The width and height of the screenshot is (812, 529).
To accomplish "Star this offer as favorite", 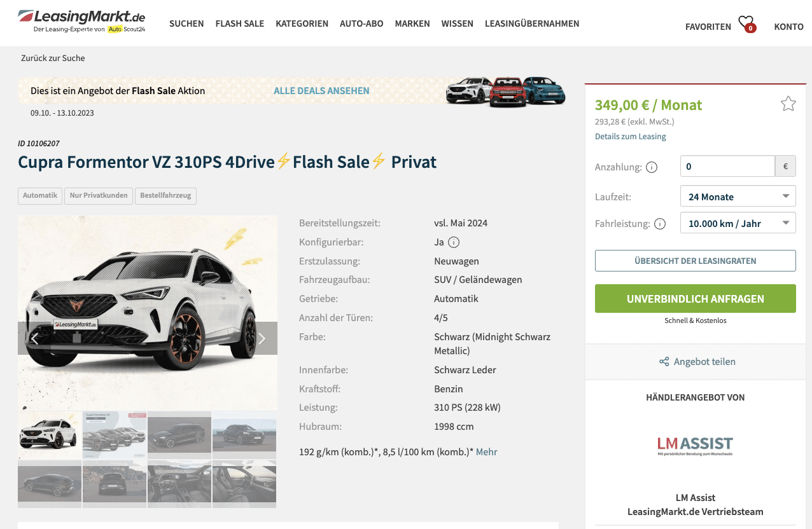I will tap(788, 104).
